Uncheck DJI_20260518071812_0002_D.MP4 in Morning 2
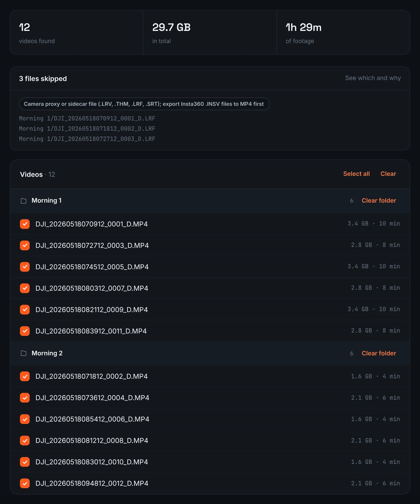Viewport: 420px width, 504px height. tap(25, 376)
